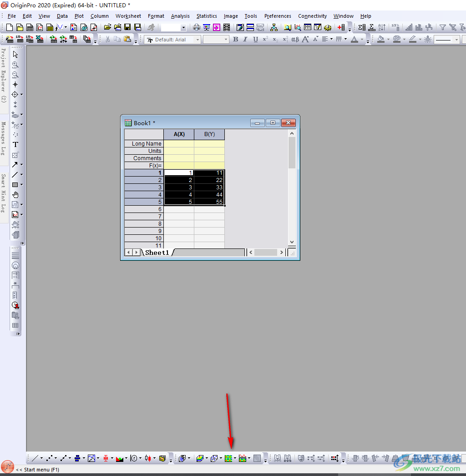Open the font size dropdown
466x476 pixels.
pyautogui.click(x=226, y=40)
